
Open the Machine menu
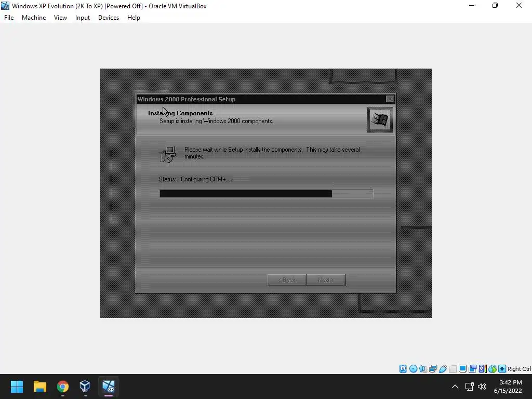[x=34, y=18]
